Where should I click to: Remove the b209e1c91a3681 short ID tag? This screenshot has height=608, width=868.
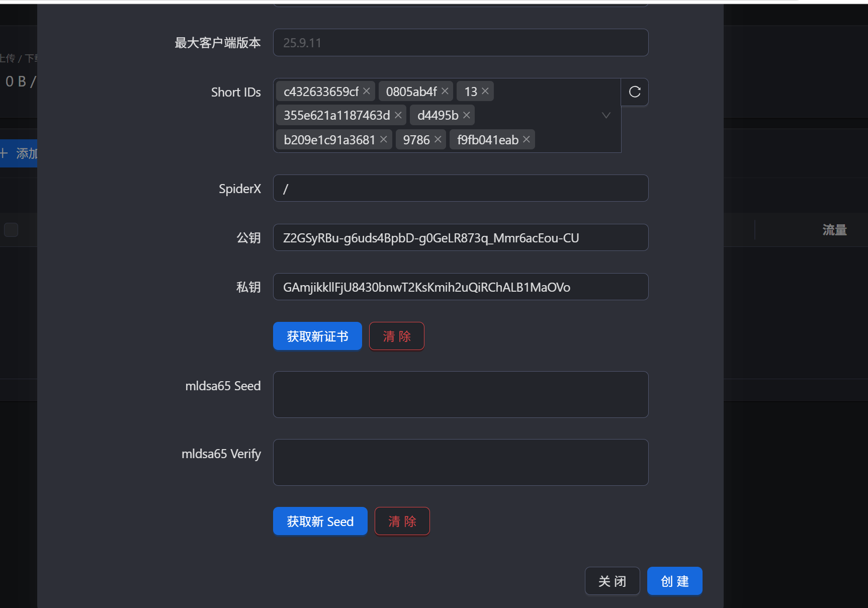(384, 139)
